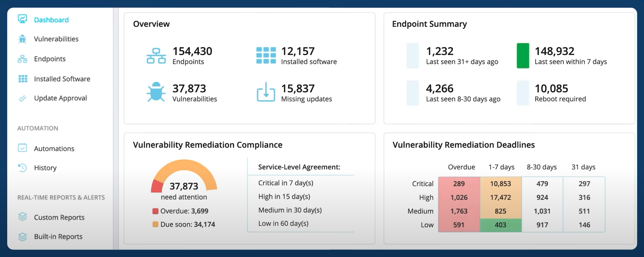Click the Endpoints network icon in sidebar
The width and height of the screenshot is (644, 257).
(x=23, y=59)
